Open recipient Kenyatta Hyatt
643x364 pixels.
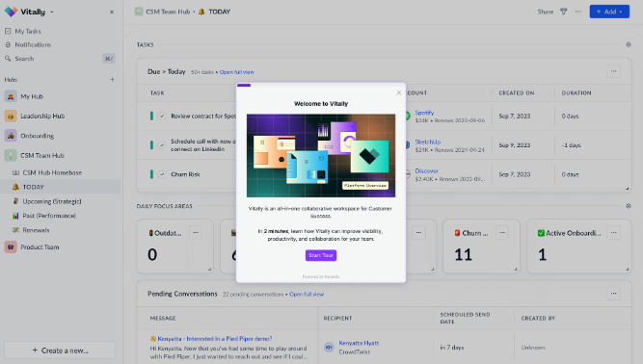pos(359,343)
